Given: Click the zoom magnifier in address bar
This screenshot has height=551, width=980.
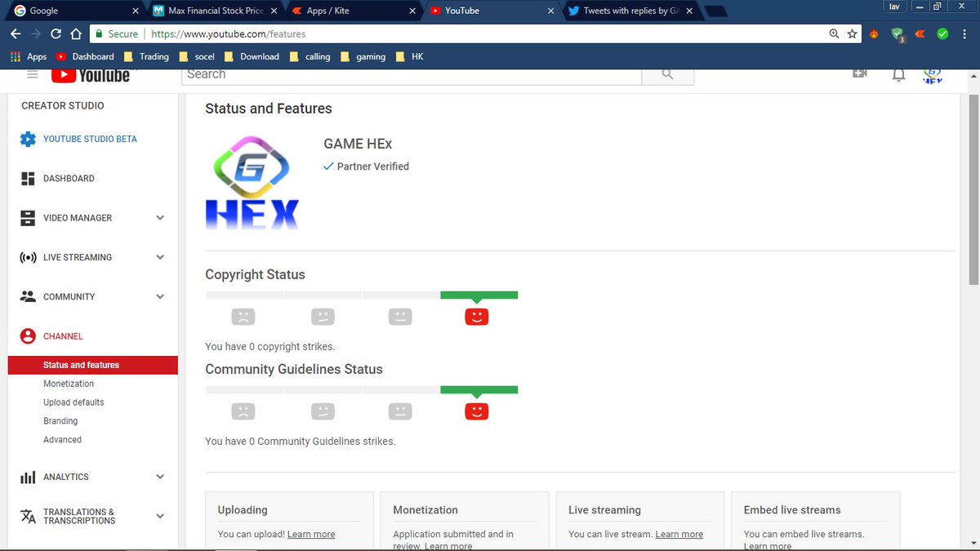Looking at the screenshot, I should click(x=834, y=34).
